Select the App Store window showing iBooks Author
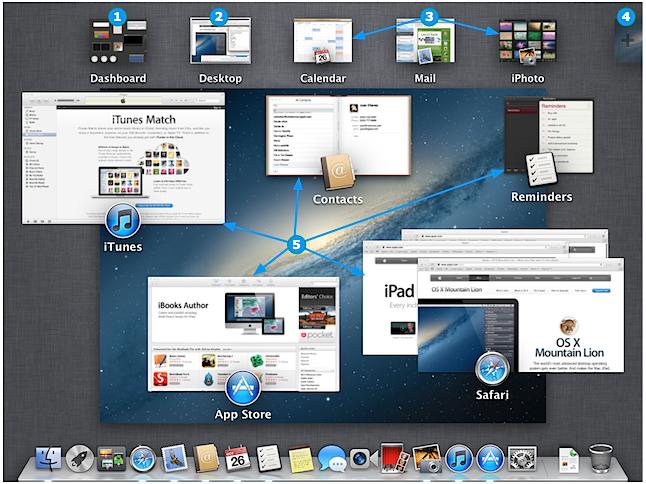Image resolution: width=646 pixels, height=484 pixels. (x=243, y=334)
